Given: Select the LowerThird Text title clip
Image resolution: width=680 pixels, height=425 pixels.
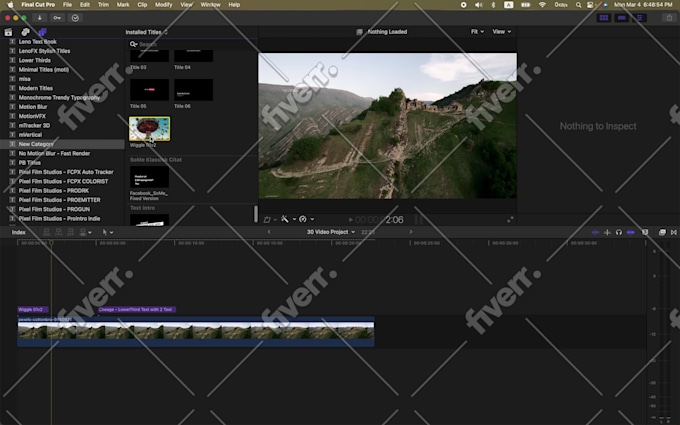Looking at the screenshot, I should 137,309.
